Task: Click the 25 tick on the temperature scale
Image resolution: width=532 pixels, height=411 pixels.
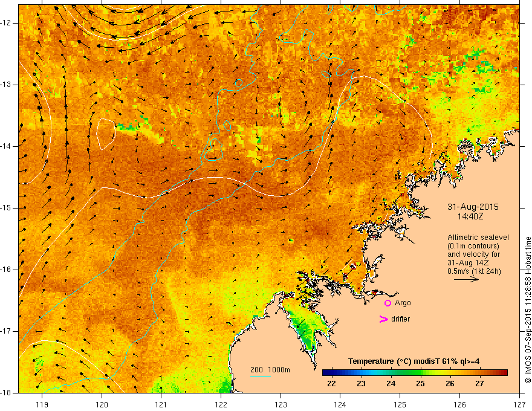Action: pyautogui.click(x=420, y=384)
